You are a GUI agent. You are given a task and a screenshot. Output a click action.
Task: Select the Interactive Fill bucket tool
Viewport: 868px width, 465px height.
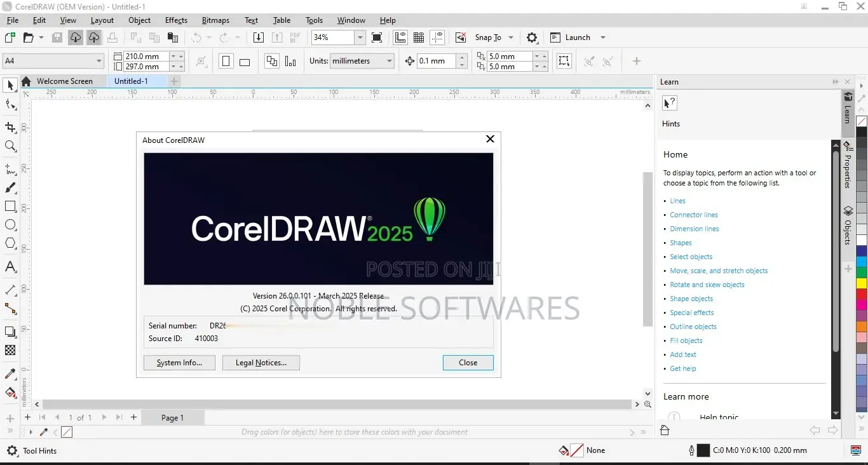point(10,392)
